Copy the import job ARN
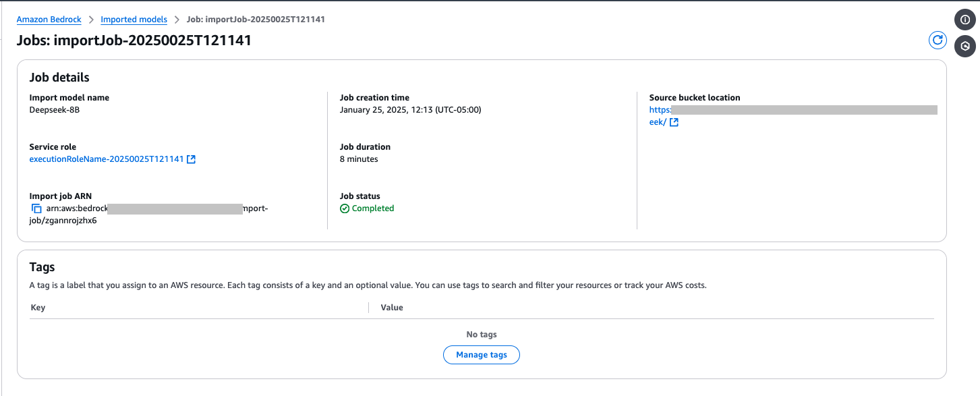This screenshot has width=980, height=396. (36, 209)
